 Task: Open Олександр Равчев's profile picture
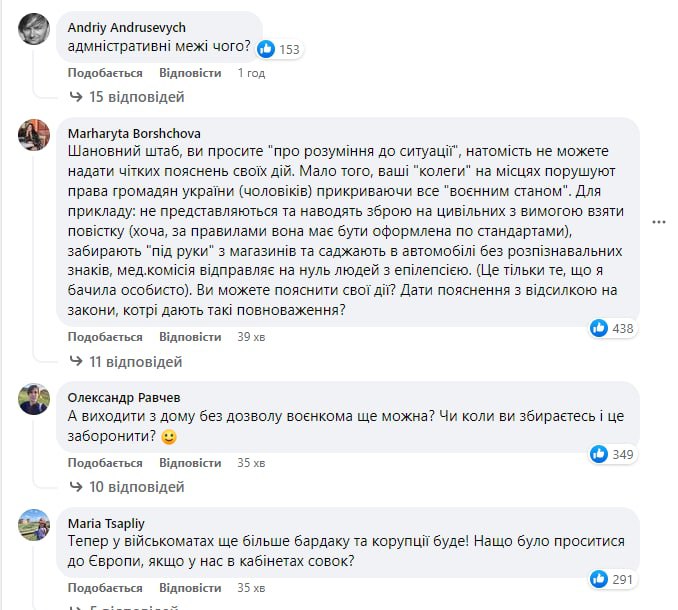click(35, 399)
